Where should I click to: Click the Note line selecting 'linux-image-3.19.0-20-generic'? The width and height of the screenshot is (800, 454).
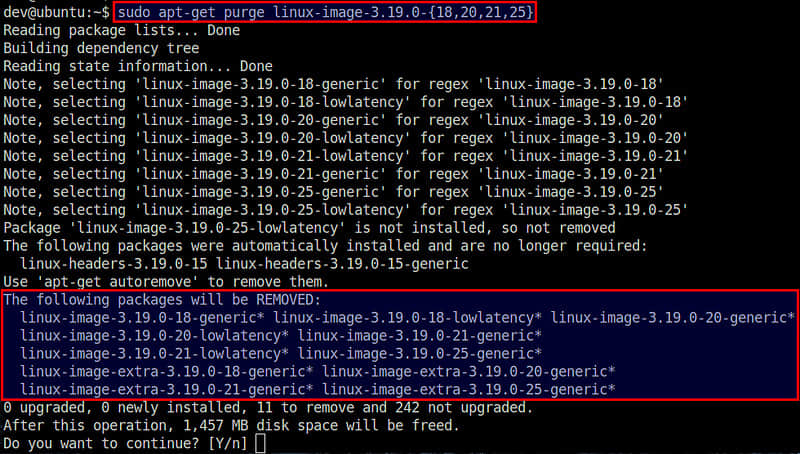[333, 120]
